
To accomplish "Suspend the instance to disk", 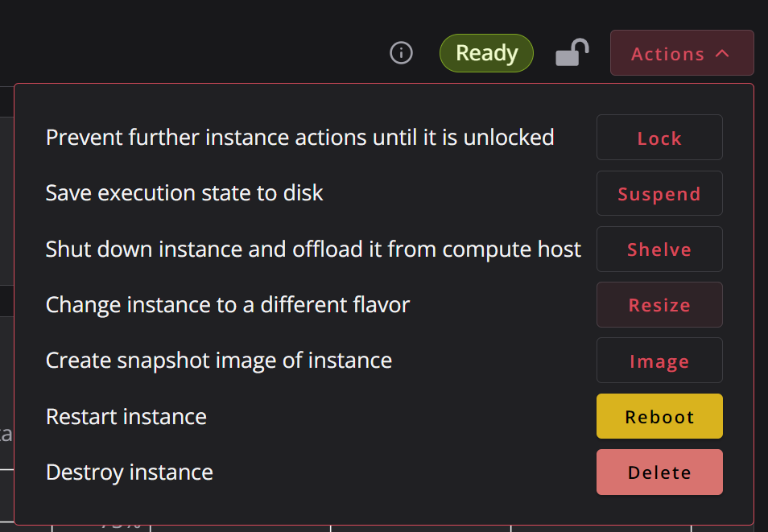I will click(x=659, y=193).
